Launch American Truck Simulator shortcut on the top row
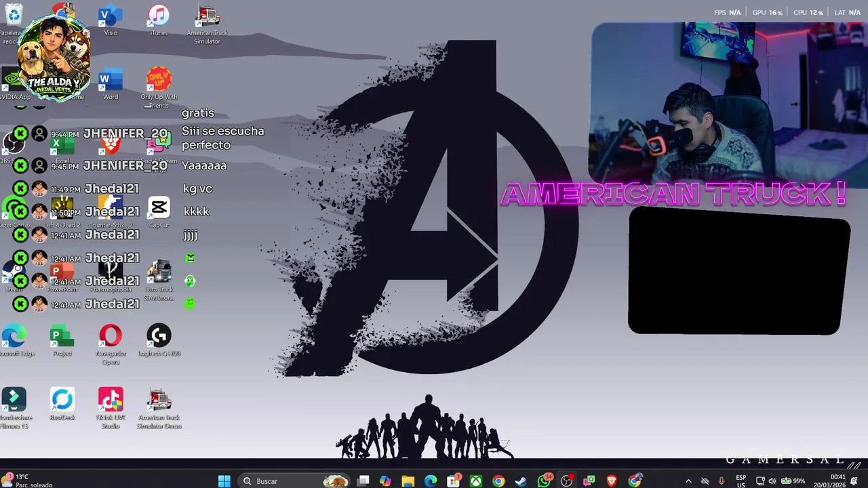This screenshot has height=488, width=868. [x=207, y=25]
